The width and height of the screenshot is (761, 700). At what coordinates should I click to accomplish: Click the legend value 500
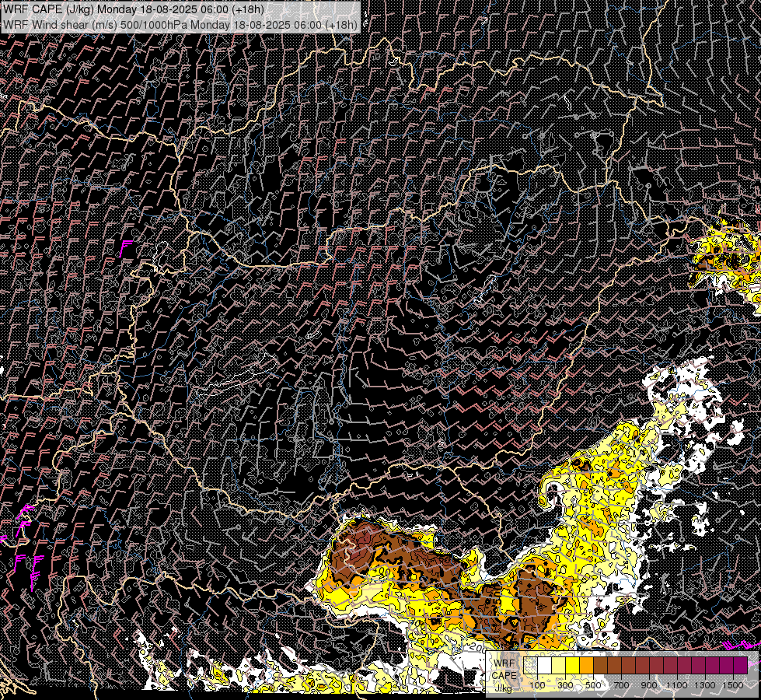point(593,685)
